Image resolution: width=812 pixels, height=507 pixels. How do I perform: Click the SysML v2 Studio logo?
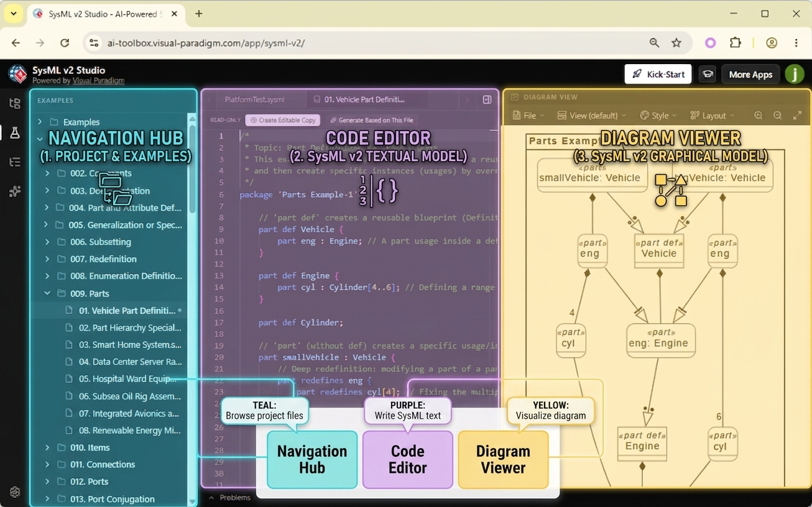[17, 74]
